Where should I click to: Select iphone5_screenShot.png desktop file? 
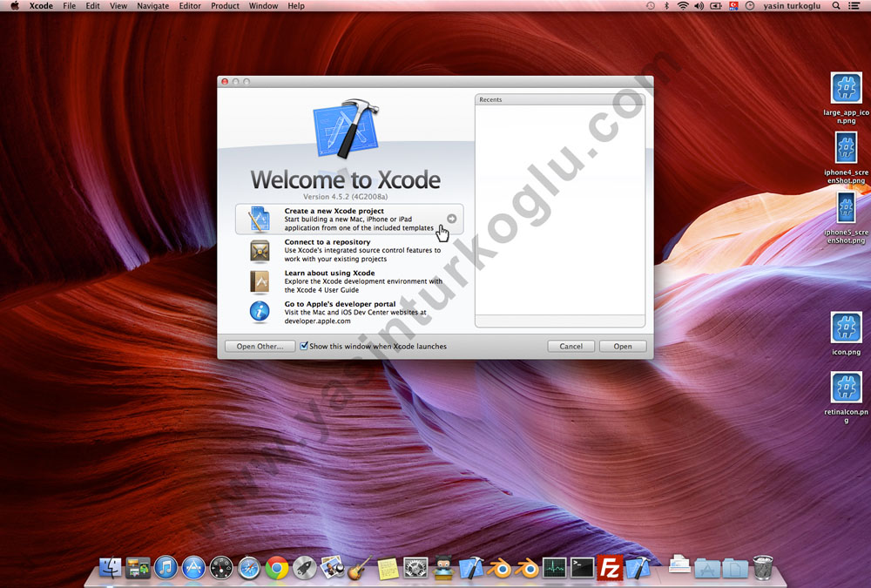tap(846, 208)
